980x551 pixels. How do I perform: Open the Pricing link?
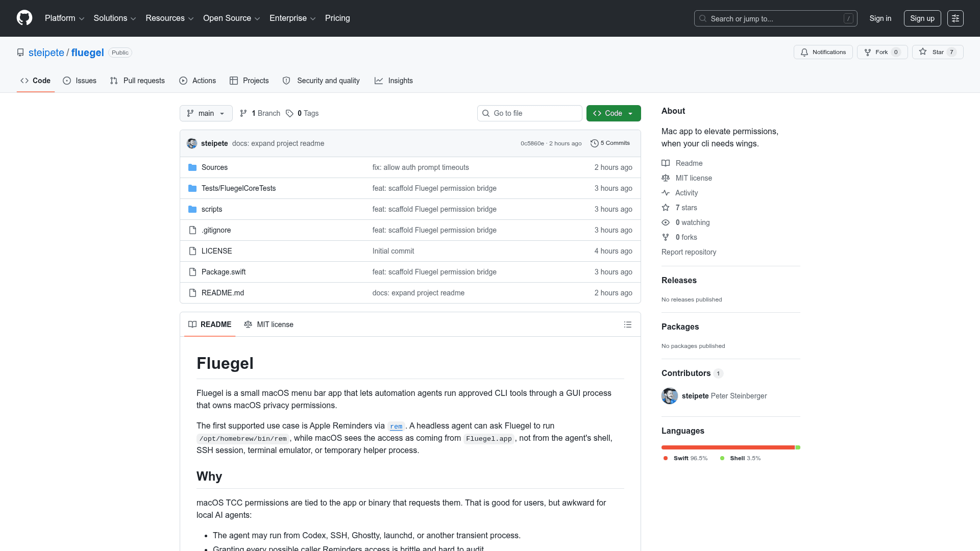click(x=337, y=18)
